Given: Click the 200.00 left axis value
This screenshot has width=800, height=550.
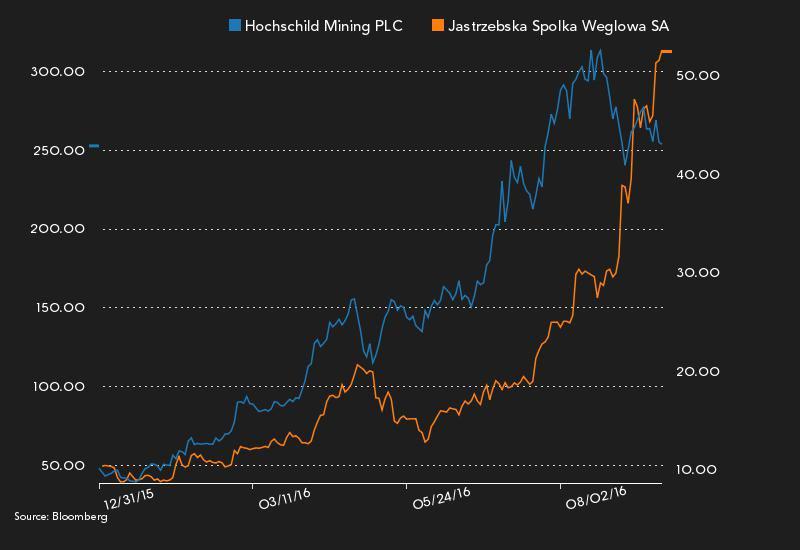Looking at the screenshot, I should pyautogui.click(x=57, y=229).
